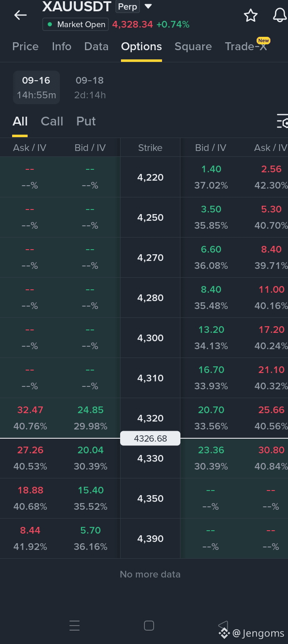Tap the back arrow icon
This screenshot has width=288, height=644.
click(20, 15)
